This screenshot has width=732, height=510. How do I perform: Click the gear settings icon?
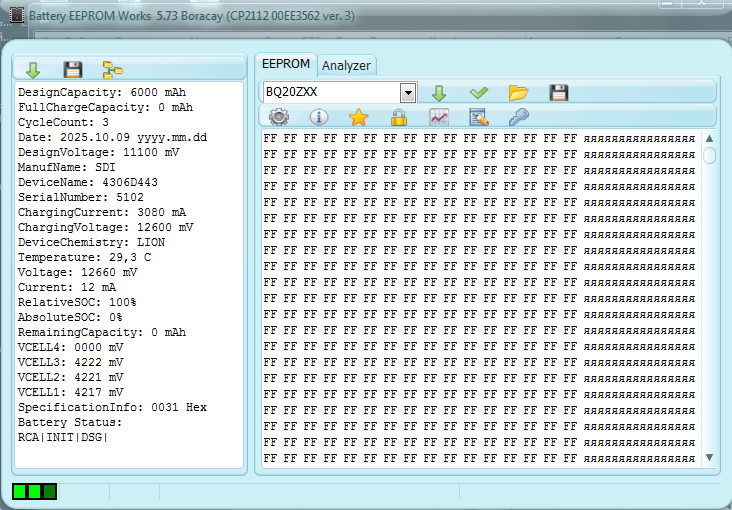click(279, 117)
